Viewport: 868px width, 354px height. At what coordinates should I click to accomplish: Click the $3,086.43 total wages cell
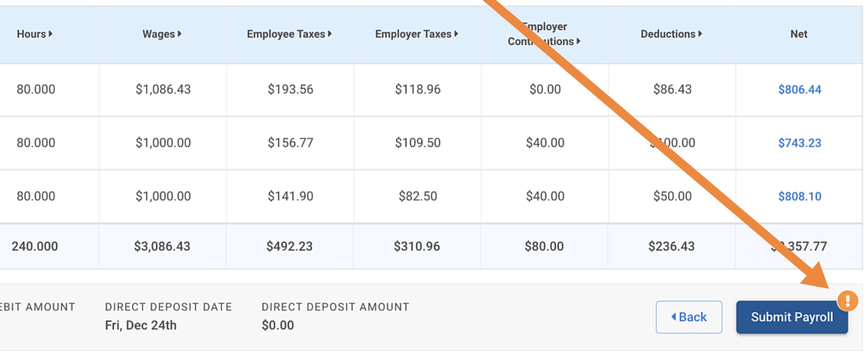pos(162,247)
